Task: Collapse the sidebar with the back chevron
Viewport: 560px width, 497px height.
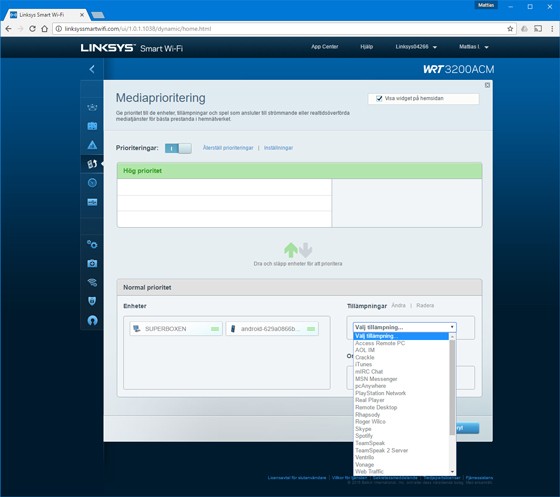Action: [92, 69]
